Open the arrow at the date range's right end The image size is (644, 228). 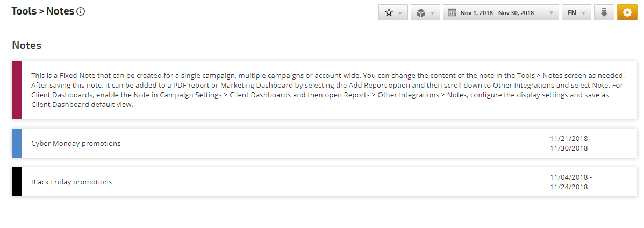[x=551, y=13]
